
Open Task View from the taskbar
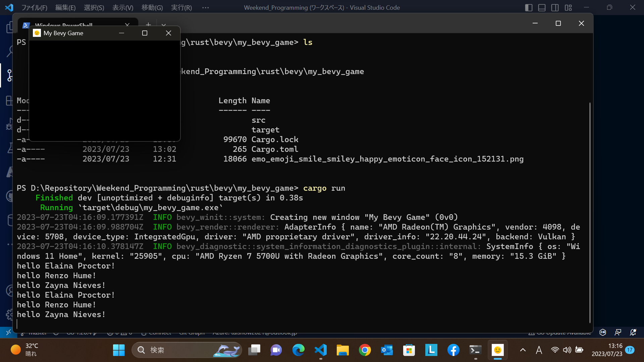point(254,350)
